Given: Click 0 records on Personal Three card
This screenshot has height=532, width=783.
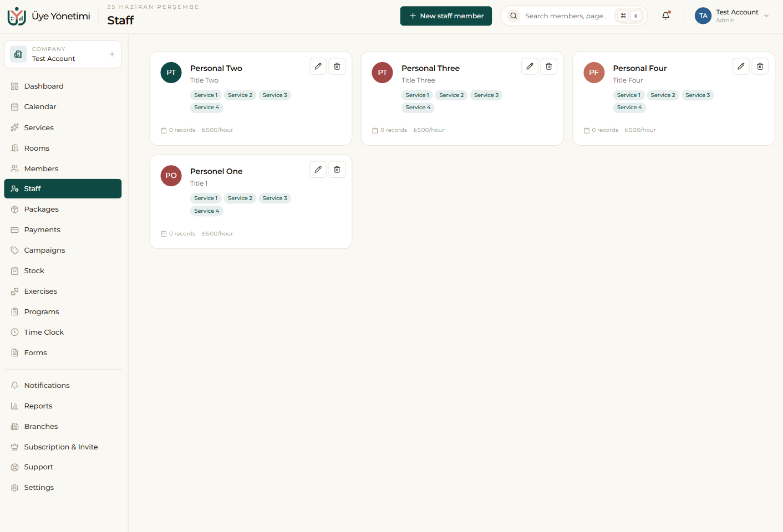Looking at the screenshot, I should [x=389, y=130].
